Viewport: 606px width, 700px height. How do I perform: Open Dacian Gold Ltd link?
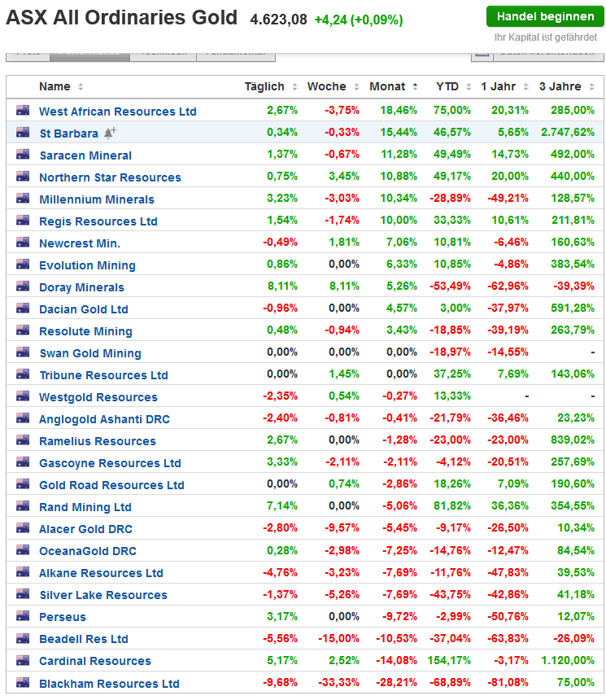click(84, 309)
